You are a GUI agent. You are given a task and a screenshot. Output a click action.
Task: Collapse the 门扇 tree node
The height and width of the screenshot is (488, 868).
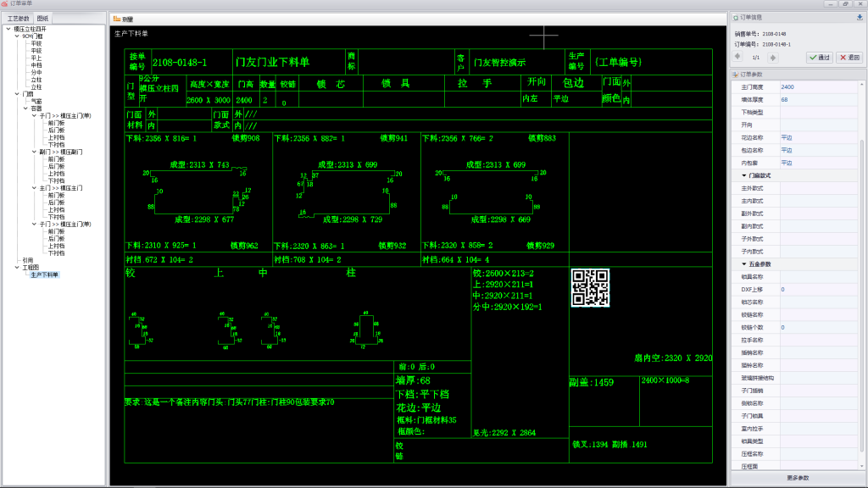pos(17,94)
